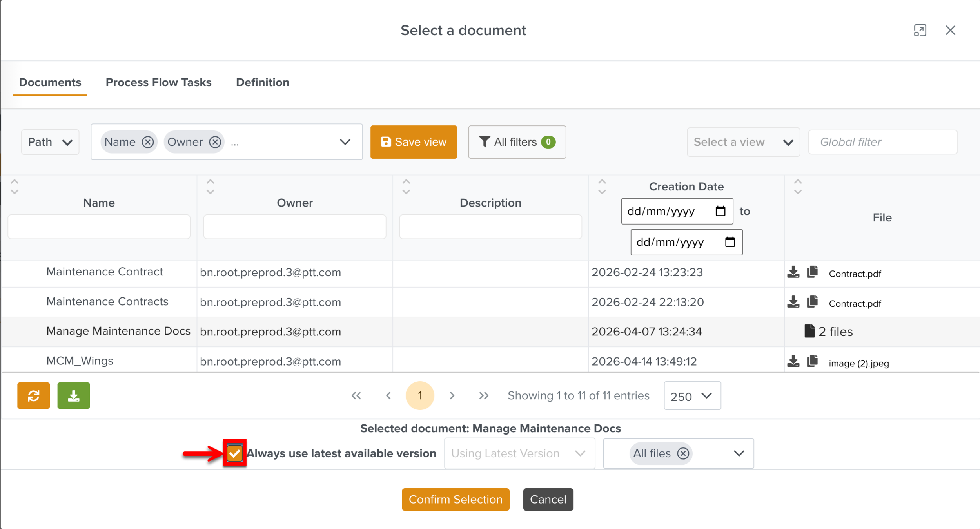Open page size dropdown showing 250
This screenshot has width=980, height=529.
point(692,396)
